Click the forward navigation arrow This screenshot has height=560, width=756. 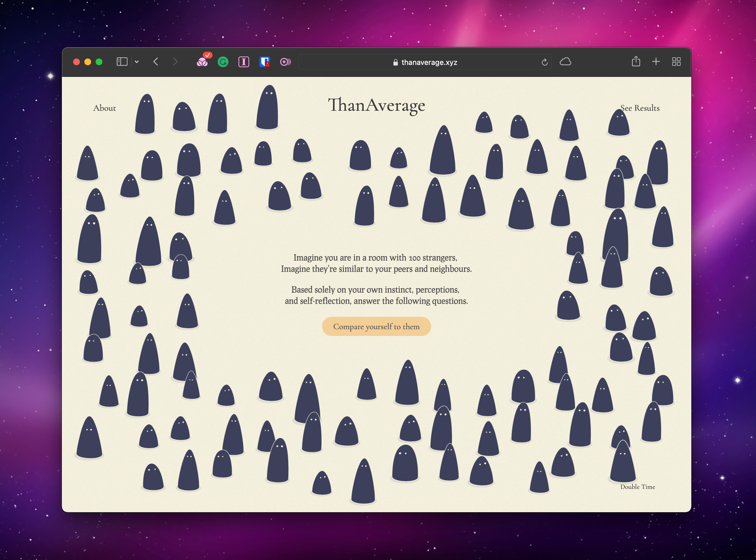[175, 62]
